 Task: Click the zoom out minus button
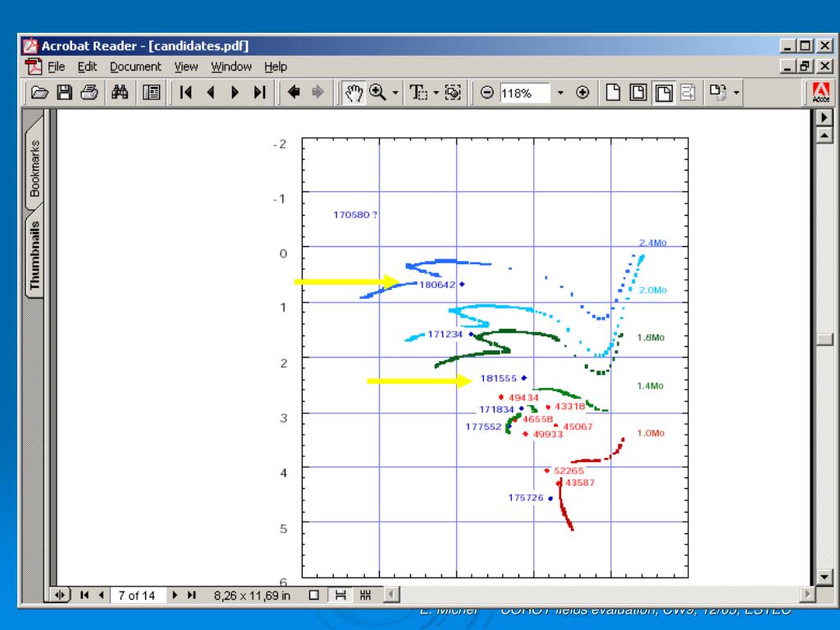(487, 93)
